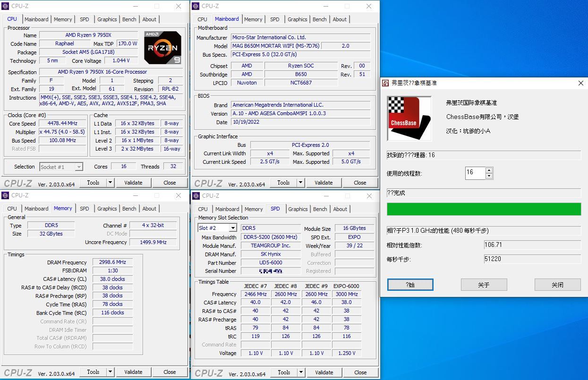Screen dimensions: 588x380
Task: Click the Multiplier value 'x 44.75 (4.0 - 58.5)'
Action: pos(63,132)
